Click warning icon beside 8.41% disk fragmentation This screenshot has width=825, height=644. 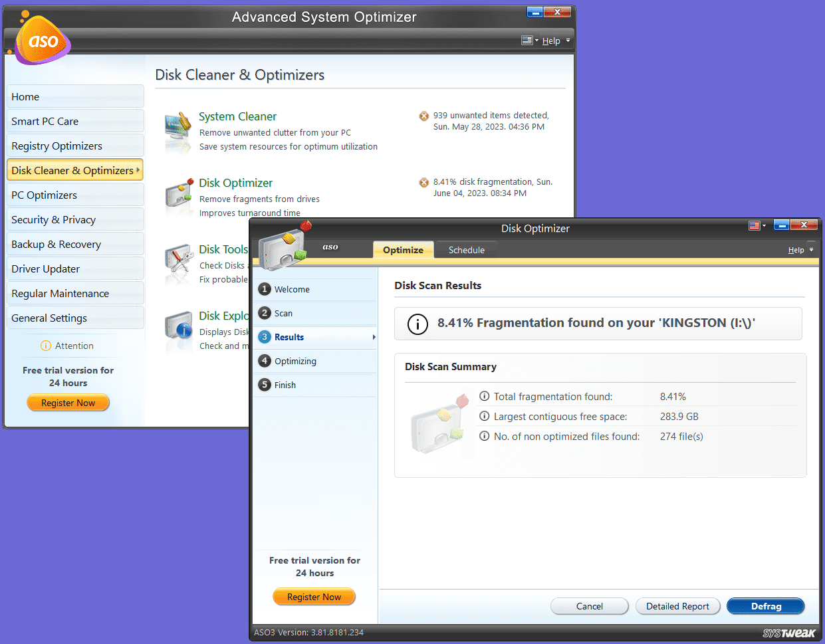(423, 183)
